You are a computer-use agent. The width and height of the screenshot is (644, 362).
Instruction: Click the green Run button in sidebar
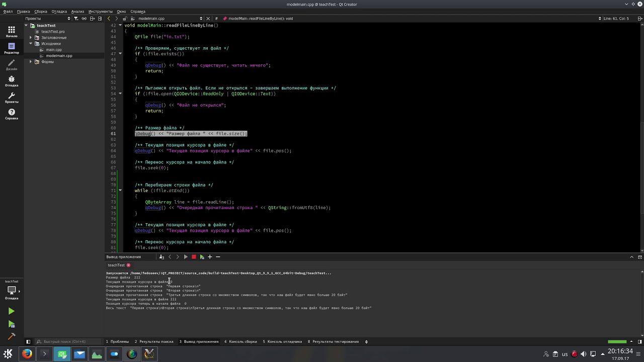(11, 311)
